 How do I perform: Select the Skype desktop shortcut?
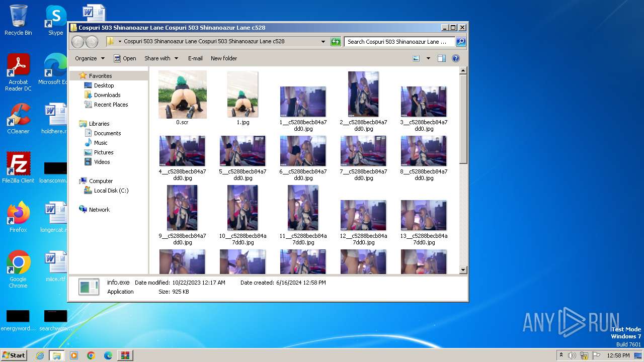click(x=56, y=20)
